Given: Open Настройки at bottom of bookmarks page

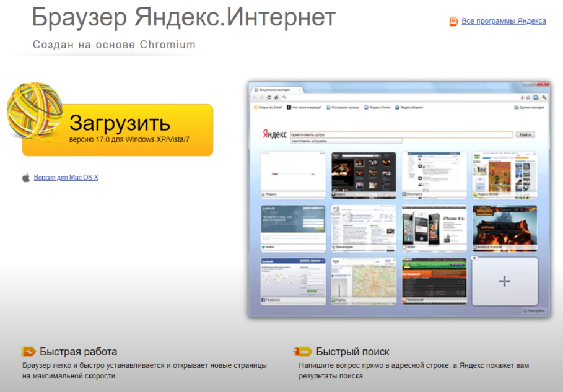Looking at the screenshot, I should pyautogui.click(x=534, y=311).
